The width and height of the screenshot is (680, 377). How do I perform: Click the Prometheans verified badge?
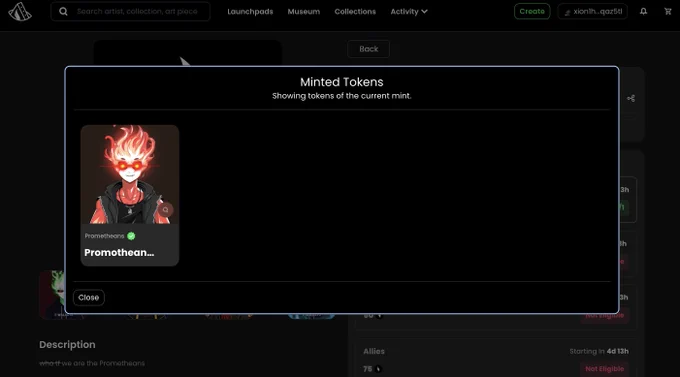tap(131, 236)
